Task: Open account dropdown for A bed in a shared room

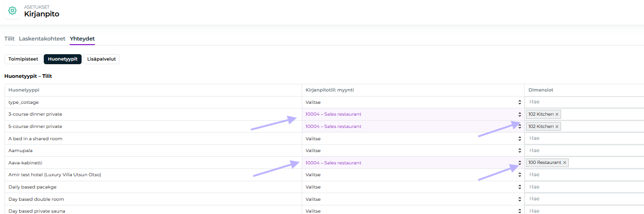Action: pos(413,138)
